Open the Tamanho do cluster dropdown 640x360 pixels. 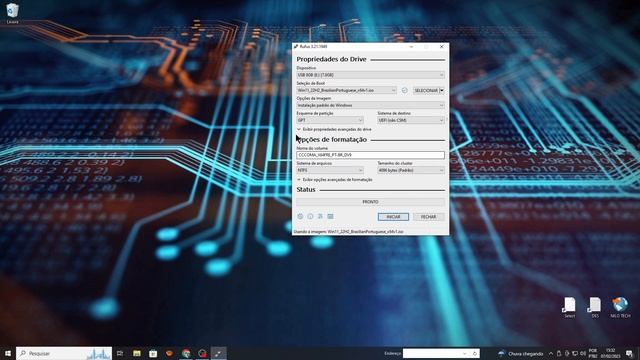click(411, 170)
